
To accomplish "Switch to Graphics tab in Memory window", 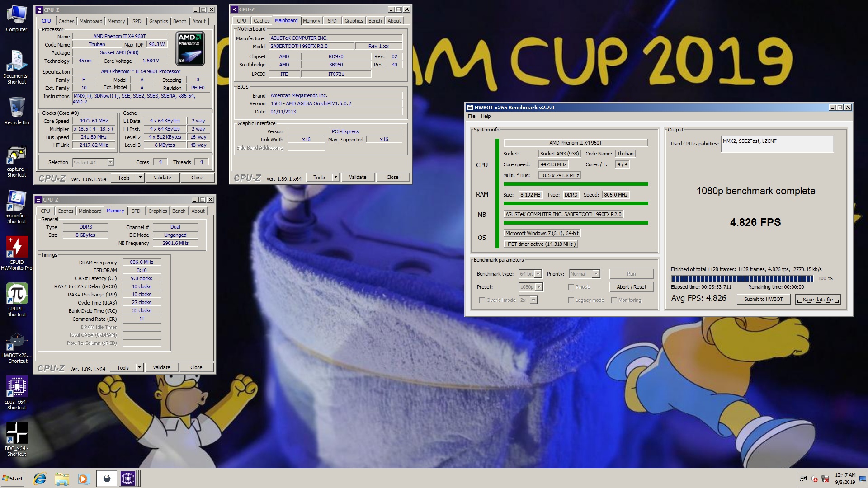I will pos(158,211).
